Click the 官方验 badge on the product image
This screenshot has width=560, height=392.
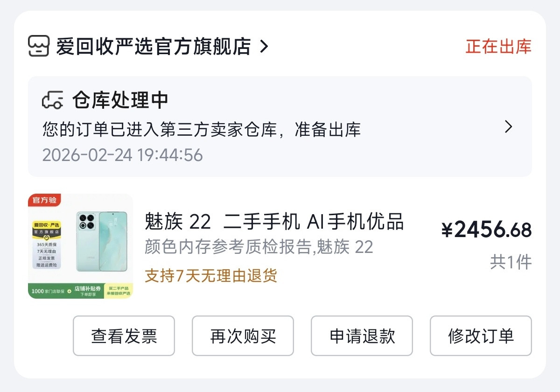[x=45, y=200]
